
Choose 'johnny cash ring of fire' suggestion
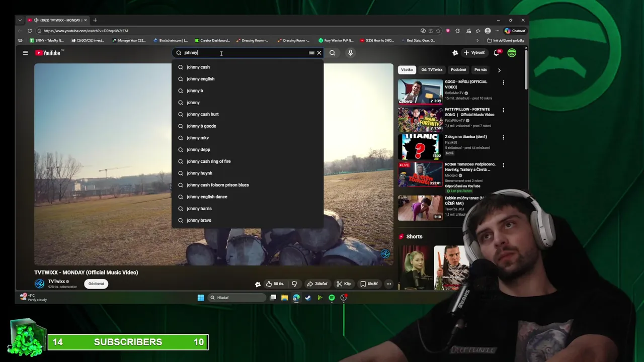tap(248, 161)
